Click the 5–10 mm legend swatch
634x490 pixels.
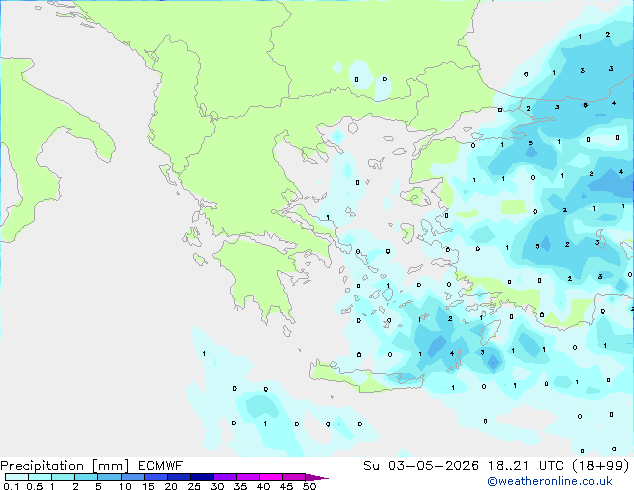(x=109, y=477)
